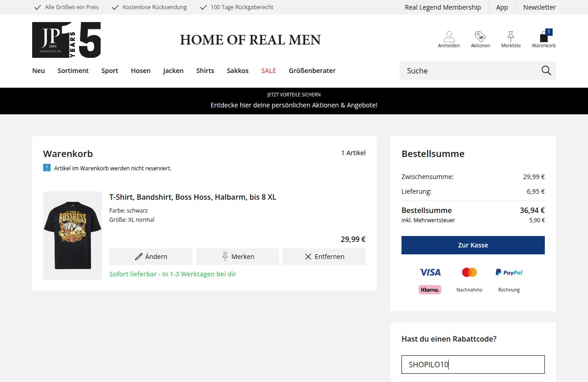Click the Zwischensumme value 29,99 €
588x382 pixels.
(534, 177)
